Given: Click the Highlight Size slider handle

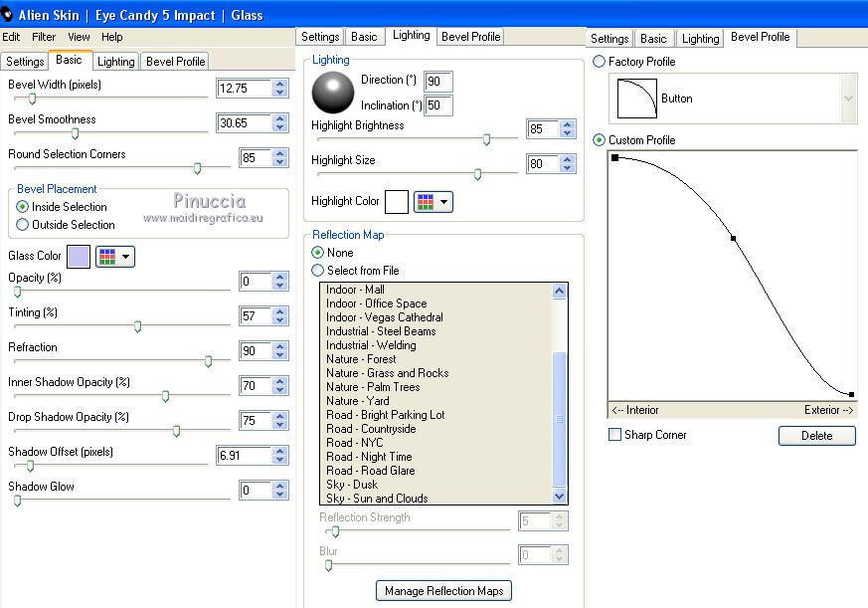Looking at the screenshot, I should (477, 174).
